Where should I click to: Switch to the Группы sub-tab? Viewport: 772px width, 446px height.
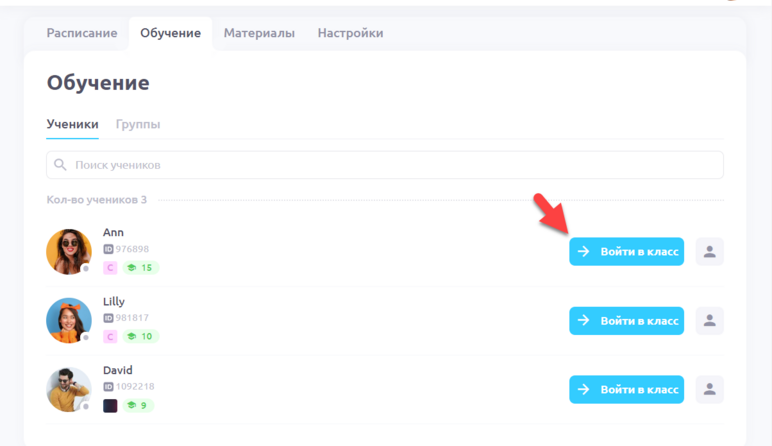138,124
